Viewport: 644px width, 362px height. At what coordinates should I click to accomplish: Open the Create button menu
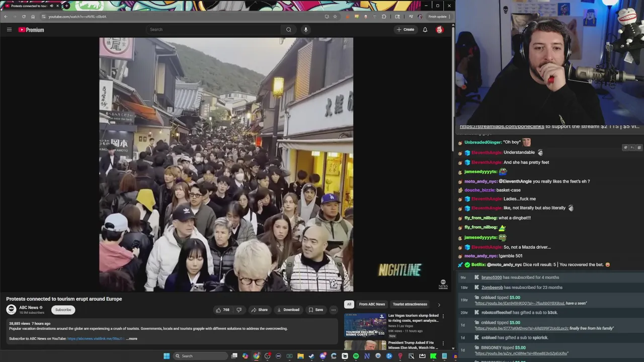point(406,30)
